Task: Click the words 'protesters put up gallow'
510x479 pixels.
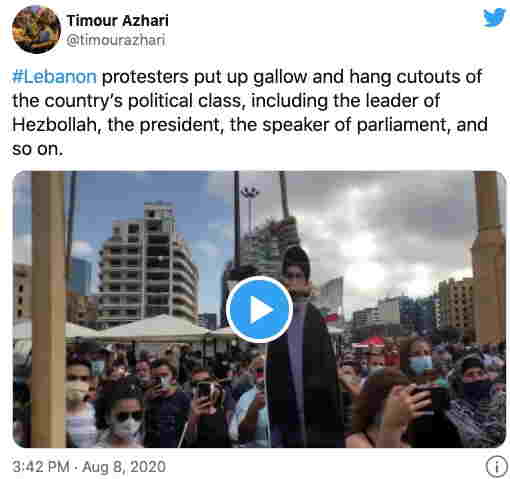Action: tap(204, 77)
